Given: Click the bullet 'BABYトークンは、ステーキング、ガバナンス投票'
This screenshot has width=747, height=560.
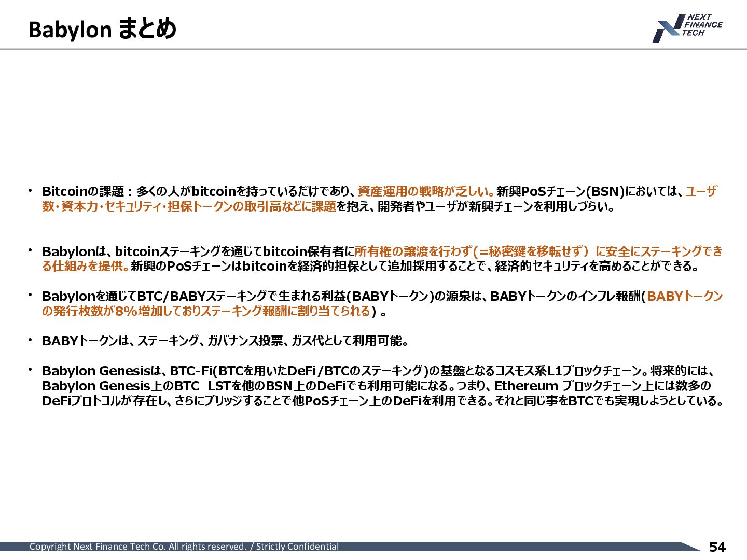Looking at the screenshot, I should click(226, 341).
